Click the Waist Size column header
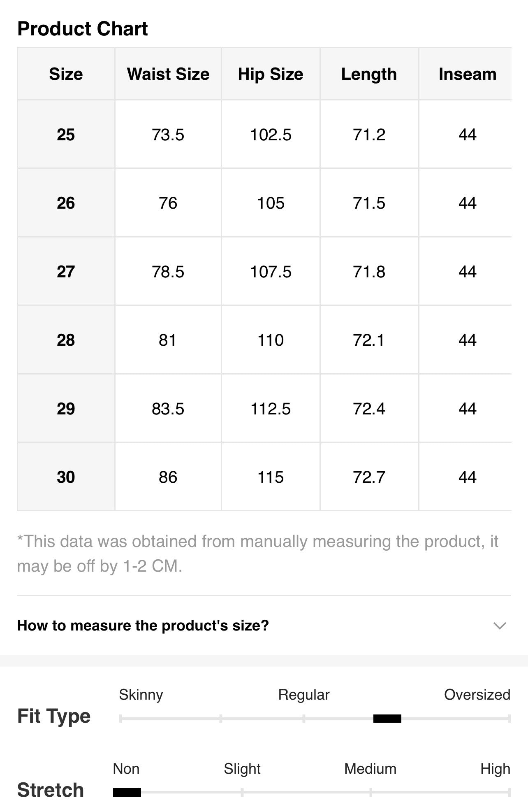This screenshot has height=812, width=528. (x=168, y=74)
